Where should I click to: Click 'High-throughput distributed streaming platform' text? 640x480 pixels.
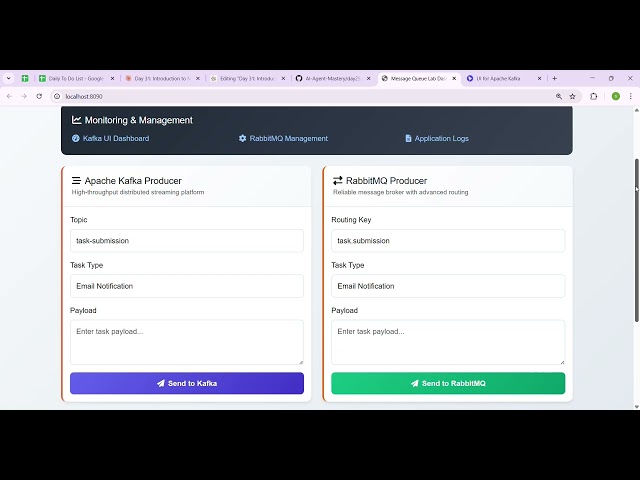tap(138, 192)
